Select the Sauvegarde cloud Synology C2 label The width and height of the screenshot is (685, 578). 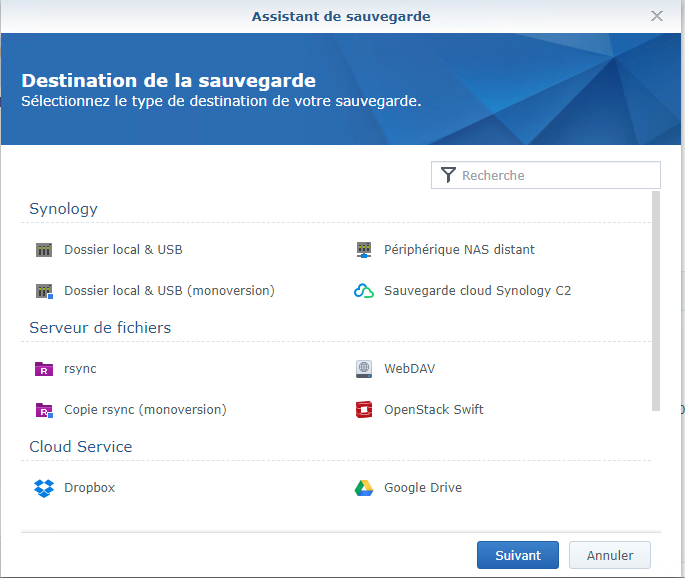click(x=477, y=291)
